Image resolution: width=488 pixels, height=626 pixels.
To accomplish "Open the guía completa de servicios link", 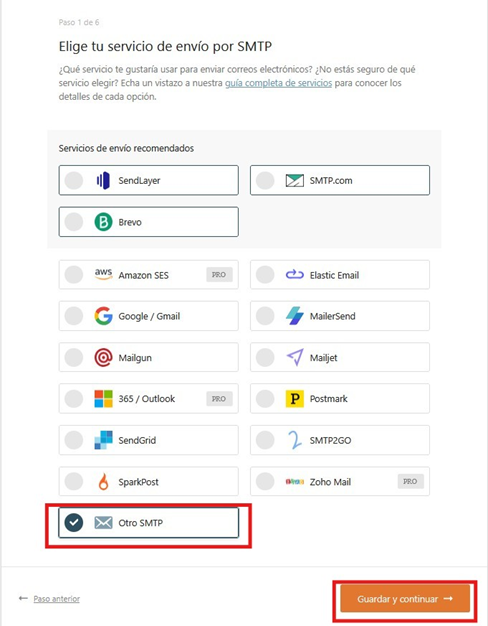I will click(278, 83).
